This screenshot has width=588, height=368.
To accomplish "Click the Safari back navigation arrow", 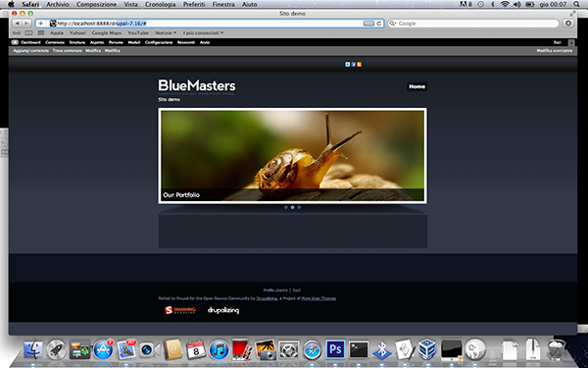I will [18, 24].
